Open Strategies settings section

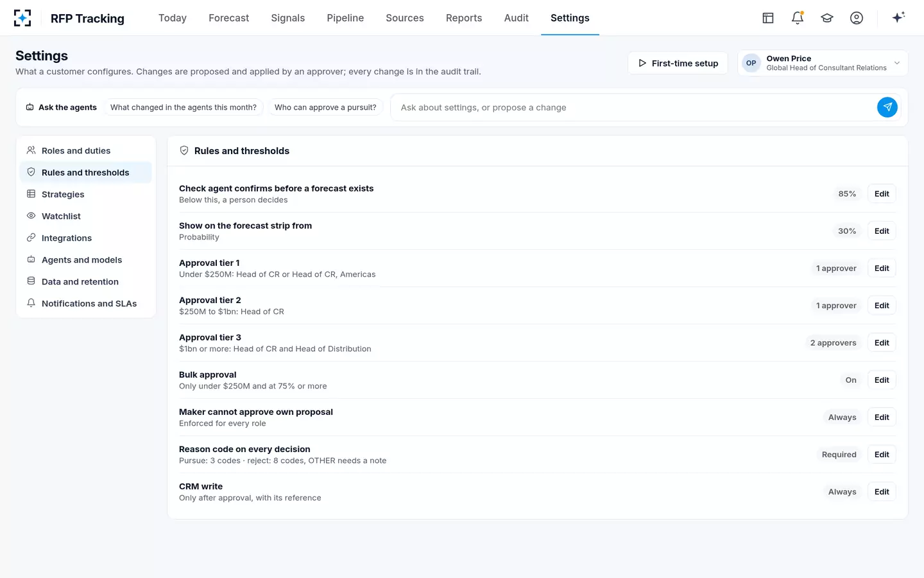tap(86, 194)
